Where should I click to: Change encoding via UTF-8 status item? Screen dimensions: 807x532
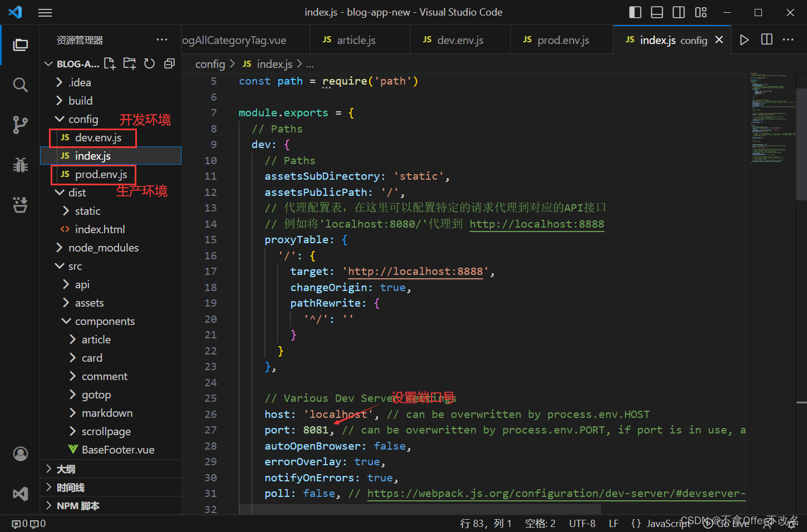point(582,524)
